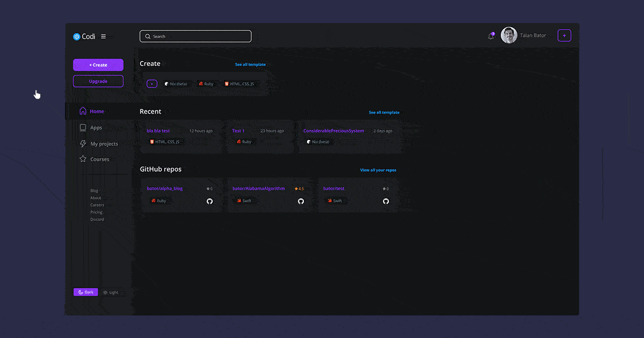Switch to Dark theme
The height and width of the screenshot is (338, 644).
(86, 292)
